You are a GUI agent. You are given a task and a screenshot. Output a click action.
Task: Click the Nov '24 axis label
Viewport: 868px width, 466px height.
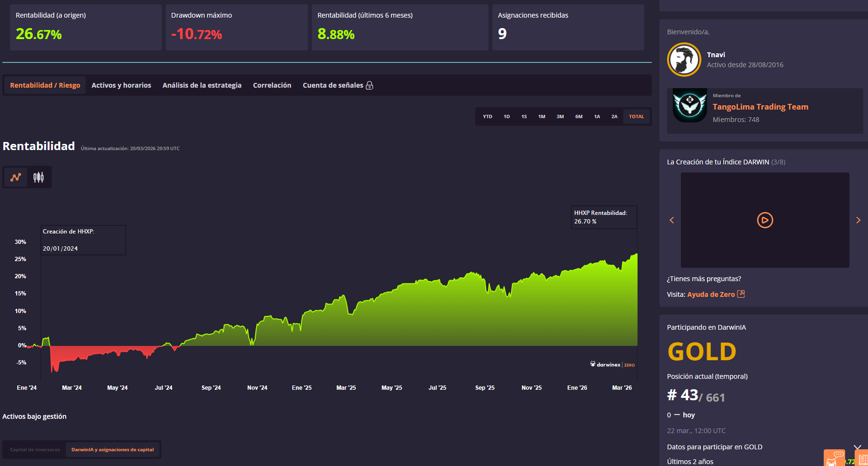tap(257, 388)
